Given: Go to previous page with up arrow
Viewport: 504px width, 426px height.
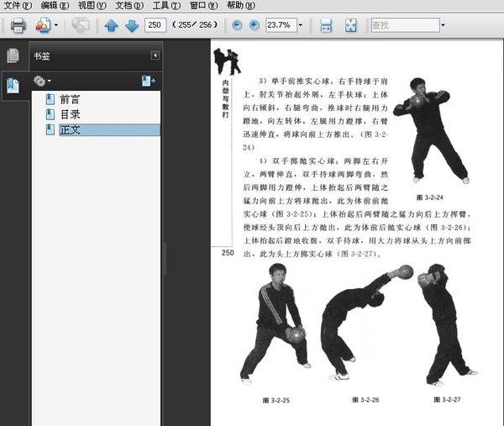Looking at the screenshot, I should click(x=112, y=25).
